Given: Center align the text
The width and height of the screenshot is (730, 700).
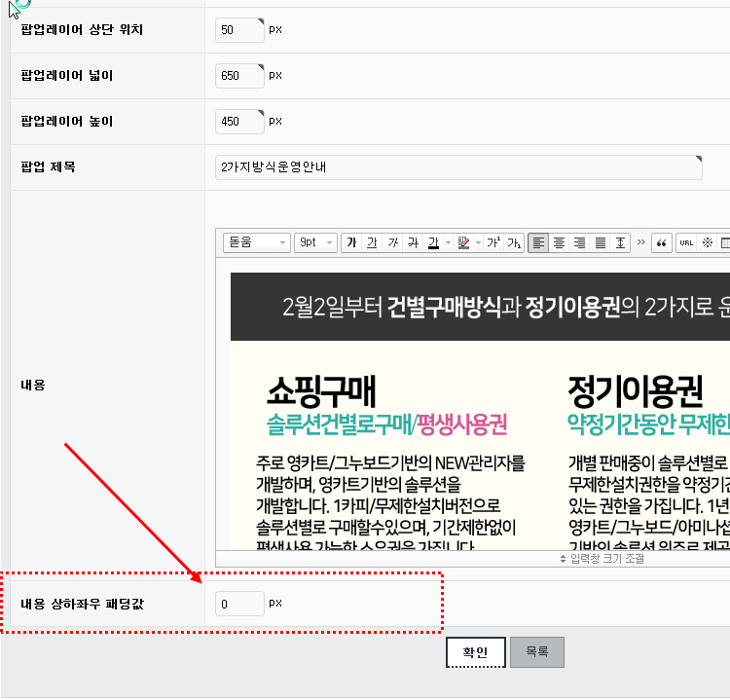Looking at the screenshot, I should click(559, 242).
